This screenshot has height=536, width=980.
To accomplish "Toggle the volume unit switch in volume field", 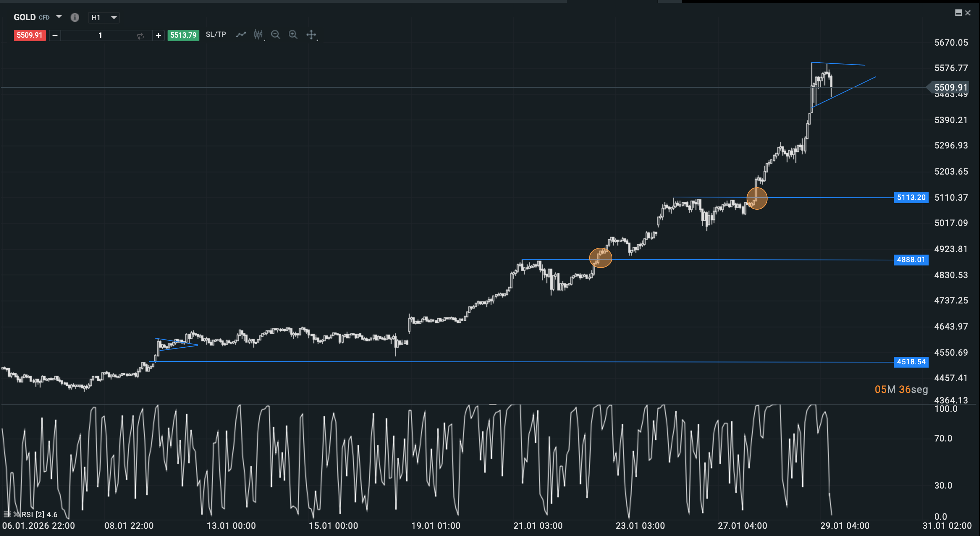I will pos(140,35).
